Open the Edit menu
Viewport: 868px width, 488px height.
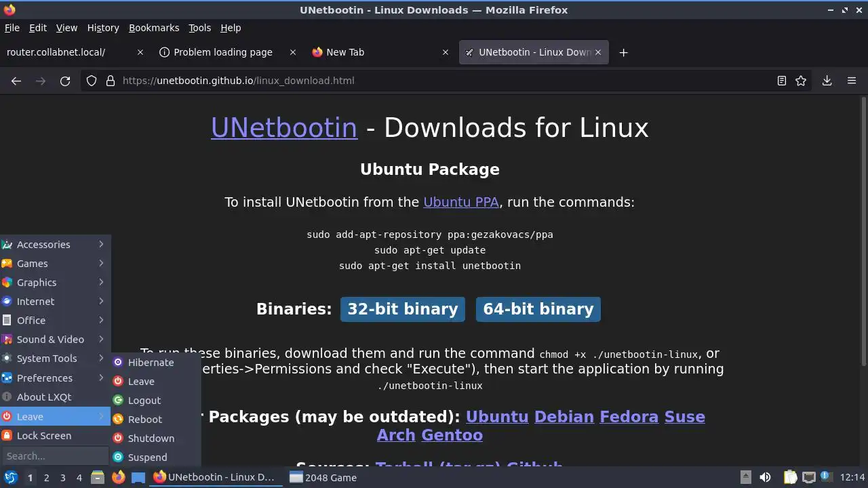click(38, 28)
